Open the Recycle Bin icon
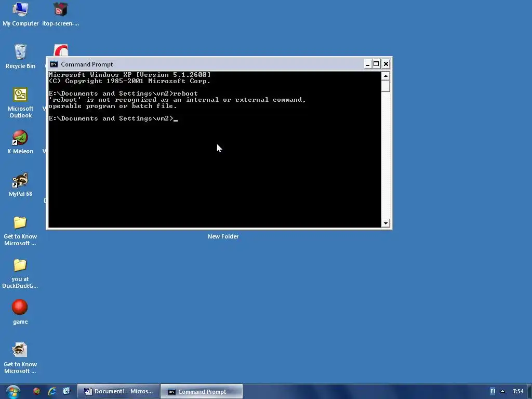Viewport: 532px width, 399px height. click(20, 57)
